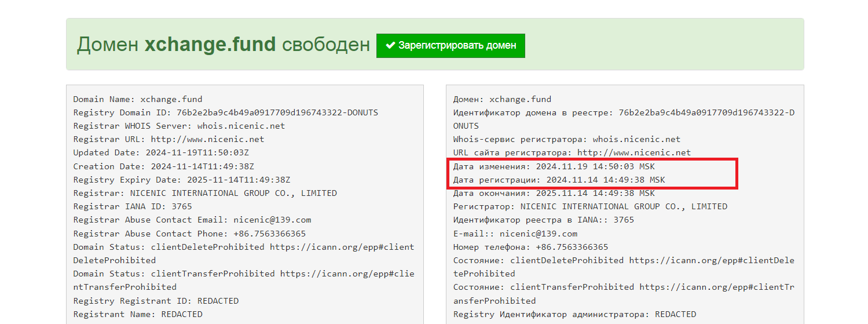Select the line 'Registrant Name: REDACTED'

[x=138, y=314]
